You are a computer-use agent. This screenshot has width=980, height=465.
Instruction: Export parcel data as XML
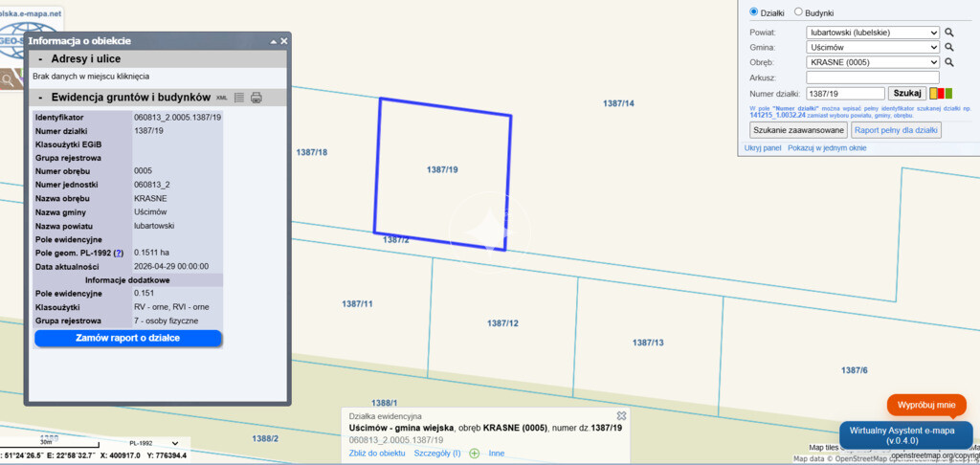click(x=222, y=98)
